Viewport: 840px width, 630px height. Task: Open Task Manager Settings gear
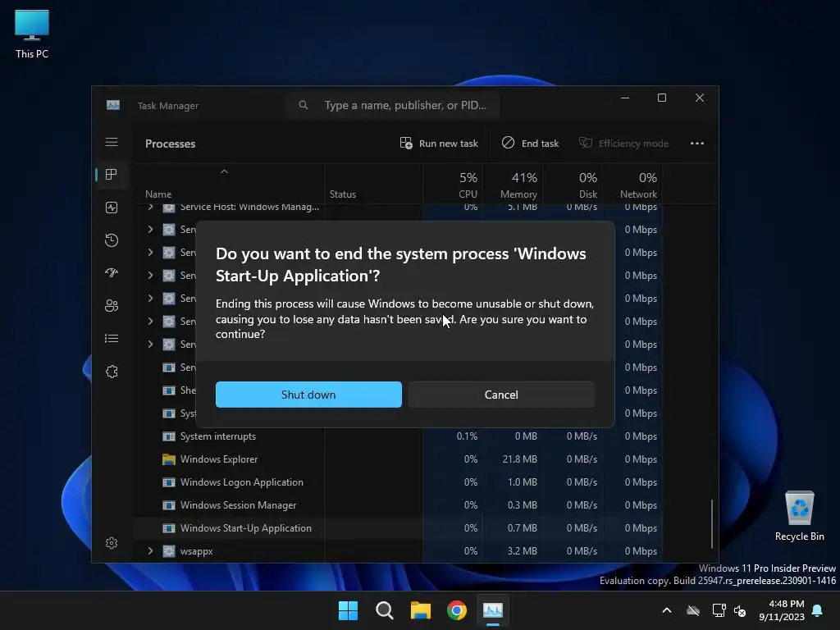112,543
